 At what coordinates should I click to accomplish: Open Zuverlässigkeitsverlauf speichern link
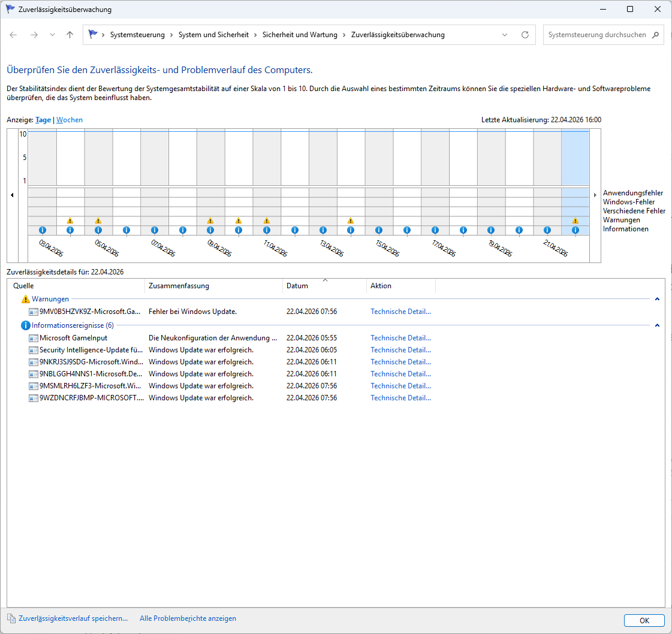[73, 618]
